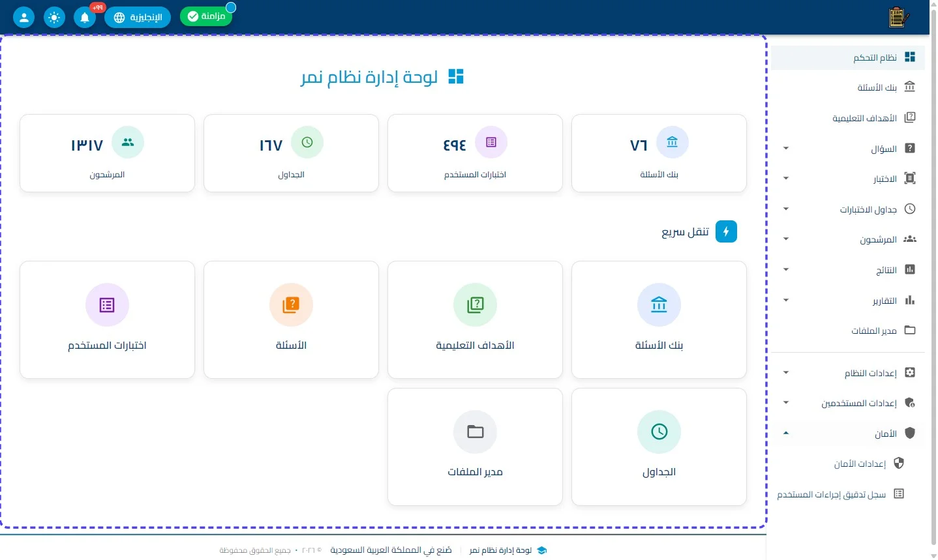Expand the المرشحون sidebar arrow

(786, 239)
